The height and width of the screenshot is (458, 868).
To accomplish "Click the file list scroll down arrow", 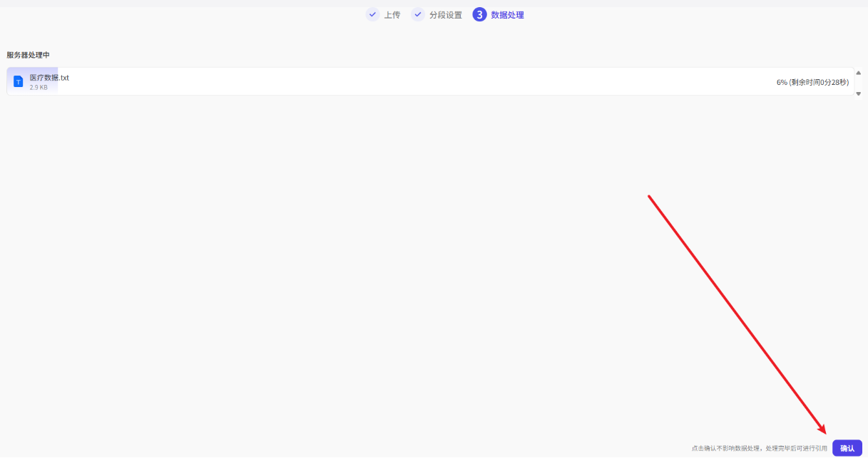I will [858, 93].
